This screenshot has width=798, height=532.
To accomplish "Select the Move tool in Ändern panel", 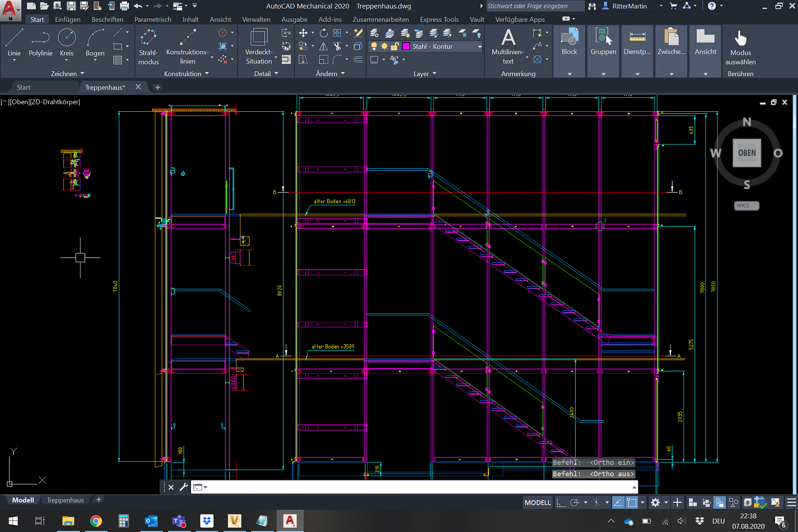I will 303,33.
